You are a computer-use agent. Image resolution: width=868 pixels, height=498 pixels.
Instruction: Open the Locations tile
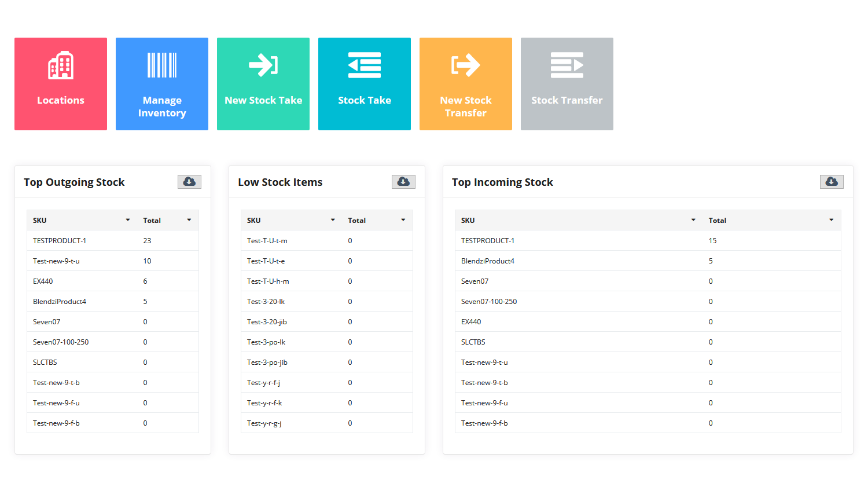[61, 84]
